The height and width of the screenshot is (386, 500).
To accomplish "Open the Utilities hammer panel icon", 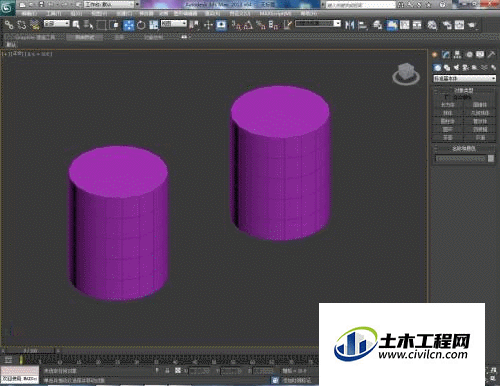I will [491, 54].
